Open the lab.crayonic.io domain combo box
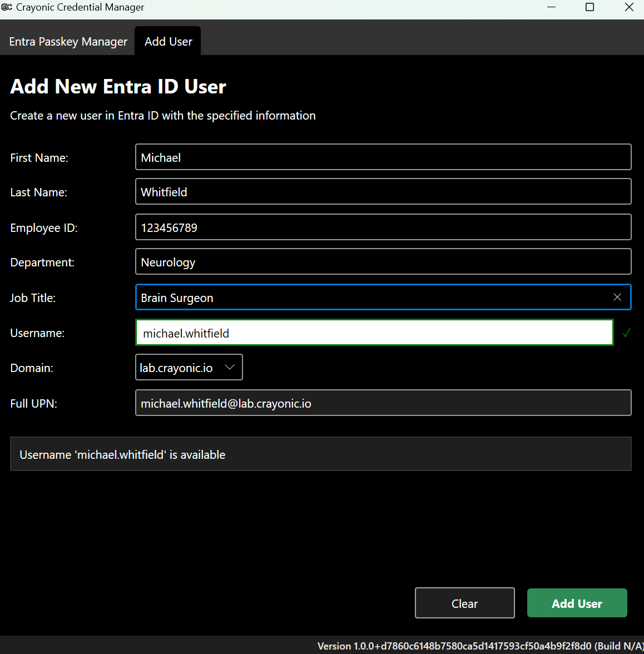Image resolution: width=644 pixels, height=654 pixels. [x=178, y=368]
